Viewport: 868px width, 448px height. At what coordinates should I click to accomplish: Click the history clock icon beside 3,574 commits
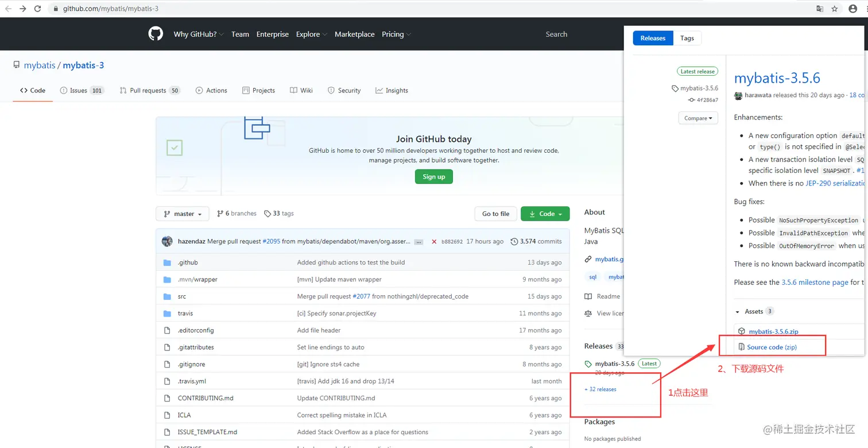tap(514, 242)
